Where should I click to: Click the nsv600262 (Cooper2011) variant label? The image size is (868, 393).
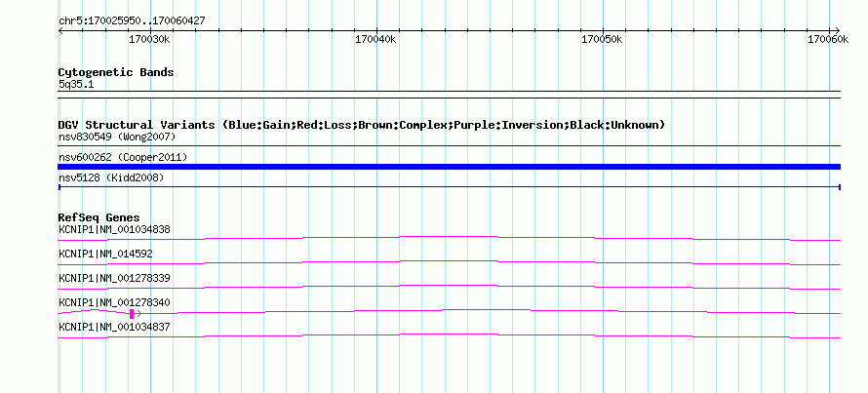coord(123,157)
